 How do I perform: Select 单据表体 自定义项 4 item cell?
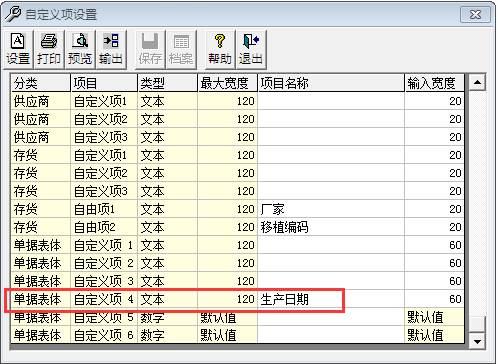click(104, 299)
